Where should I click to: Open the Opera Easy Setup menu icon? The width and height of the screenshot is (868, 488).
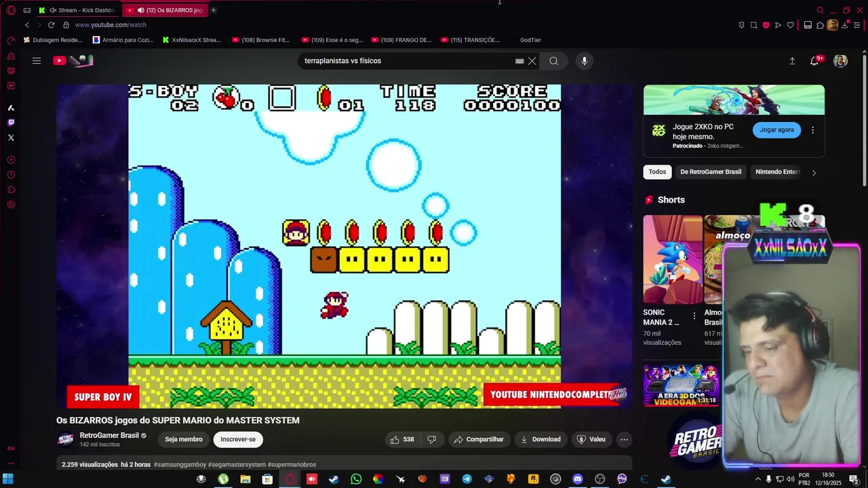tap(857, 25)
